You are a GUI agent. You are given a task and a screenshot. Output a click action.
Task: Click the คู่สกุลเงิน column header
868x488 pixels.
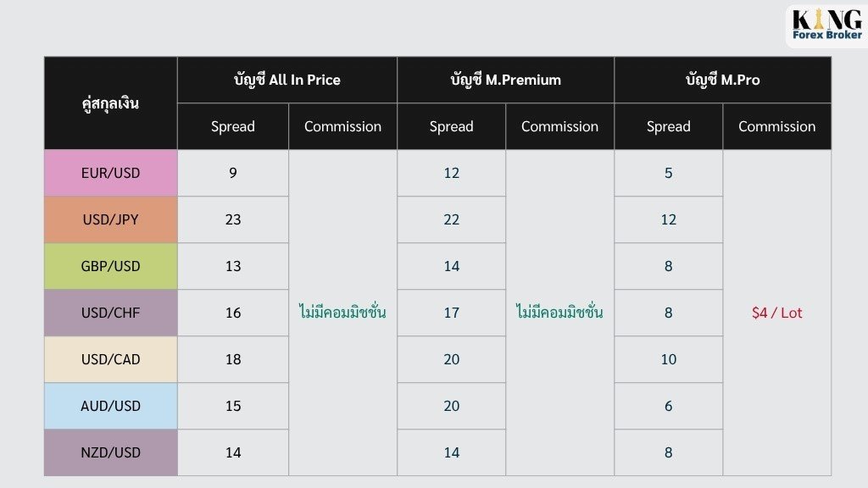(x=111, y=103)
